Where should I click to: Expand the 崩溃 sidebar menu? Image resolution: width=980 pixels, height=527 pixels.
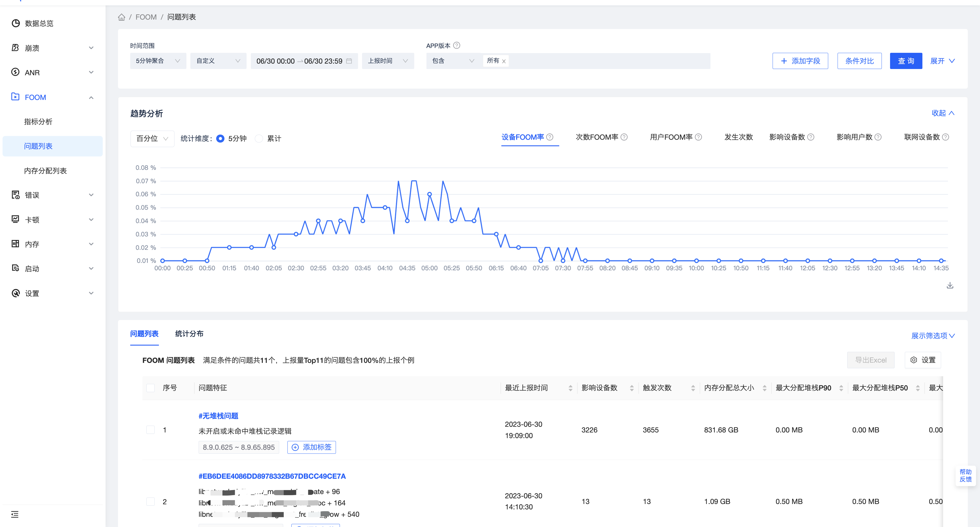91,48
